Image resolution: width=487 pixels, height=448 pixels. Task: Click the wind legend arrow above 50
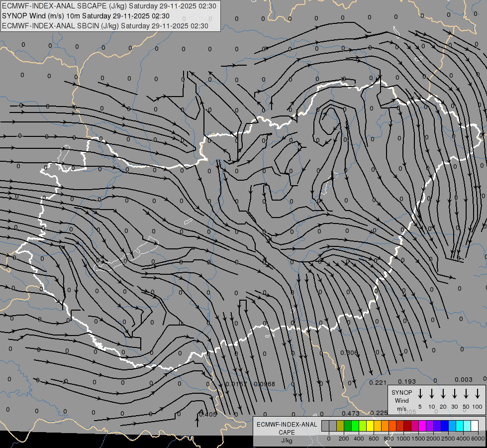[x=466, y=393]
